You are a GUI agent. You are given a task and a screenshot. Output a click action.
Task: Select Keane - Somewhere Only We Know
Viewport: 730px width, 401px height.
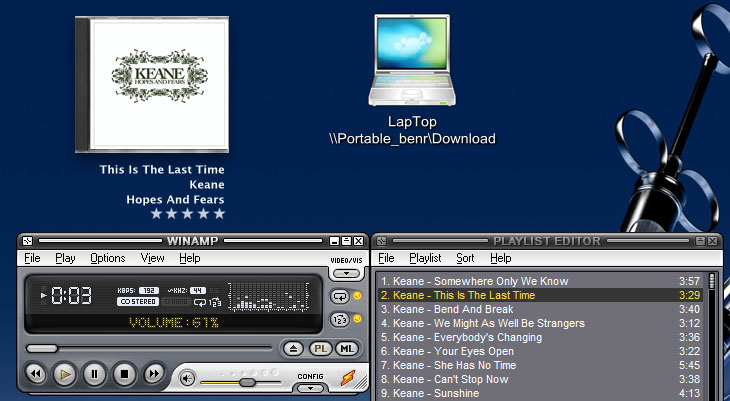coord(541,281)
